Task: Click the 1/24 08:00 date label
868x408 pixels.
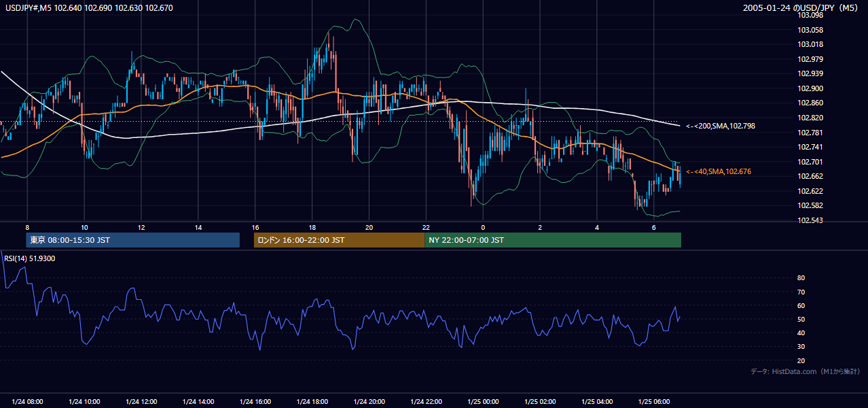Action: pos(27,401)
